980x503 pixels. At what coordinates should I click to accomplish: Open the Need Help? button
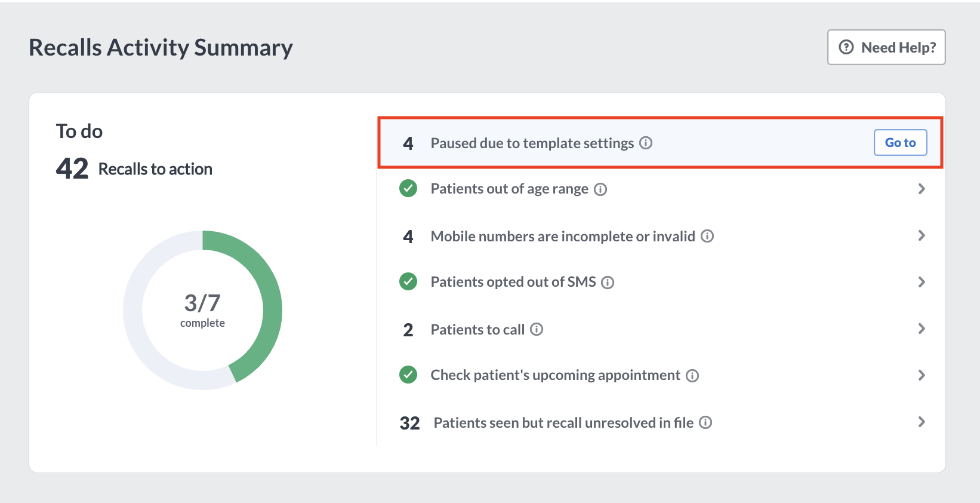(886, 47)
